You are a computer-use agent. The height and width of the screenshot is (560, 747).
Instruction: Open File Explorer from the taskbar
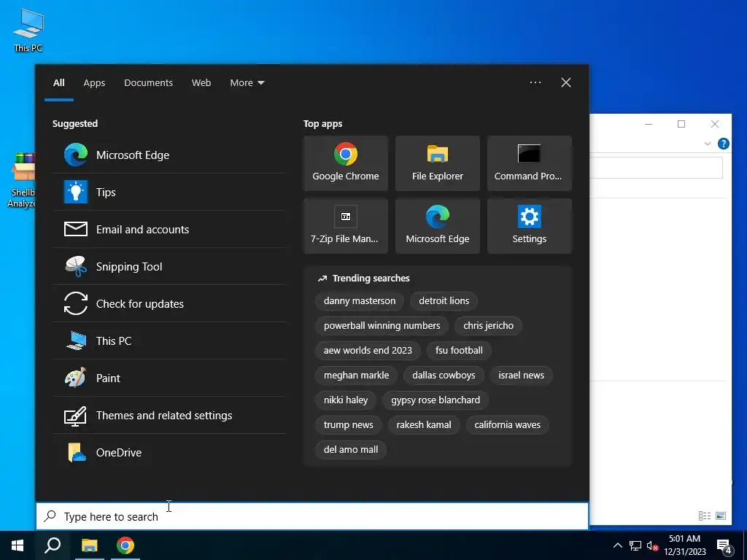tap(89, 545)
